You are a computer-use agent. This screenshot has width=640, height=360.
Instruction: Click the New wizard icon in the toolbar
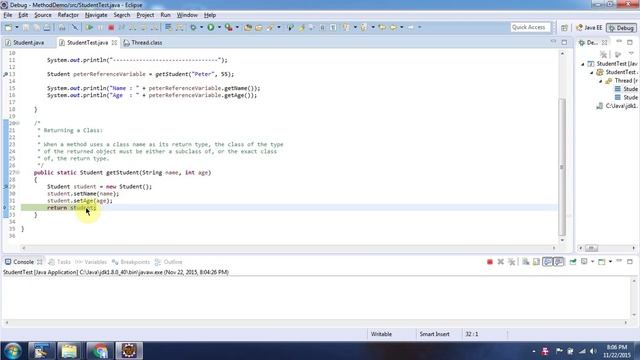[x=8, y=27]
